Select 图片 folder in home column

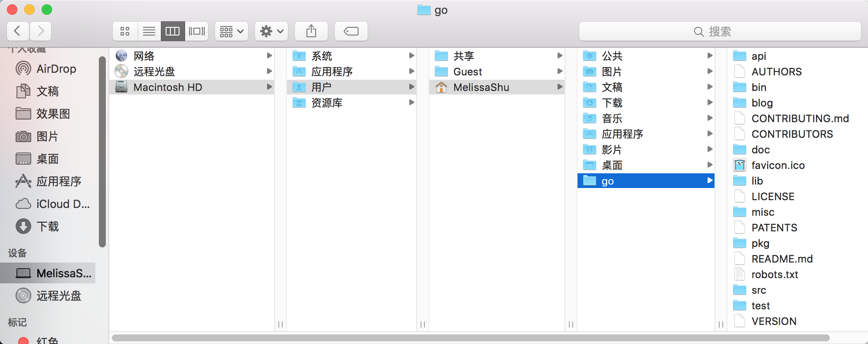(x=646, y=71)
